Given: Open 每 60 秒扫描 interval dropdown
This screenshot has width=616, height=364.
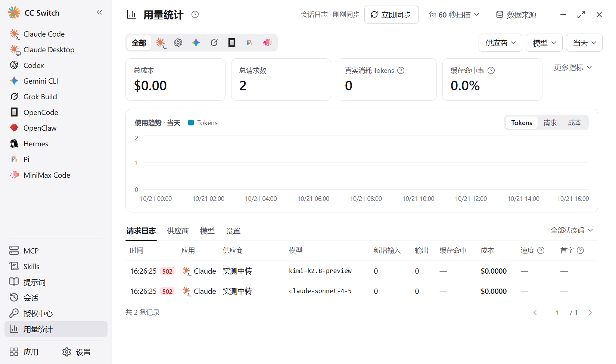Looking at the screenshot, I should (454, 15).
